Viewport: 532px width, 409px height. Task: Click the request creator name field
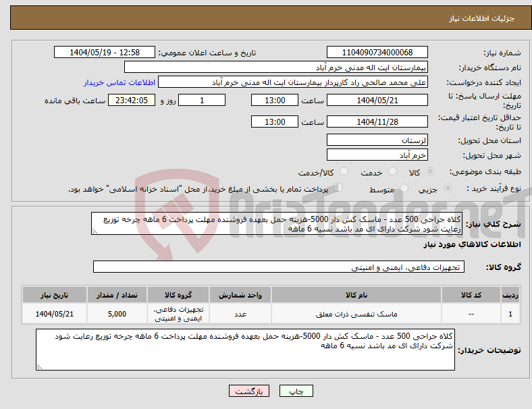coord(293,82)
